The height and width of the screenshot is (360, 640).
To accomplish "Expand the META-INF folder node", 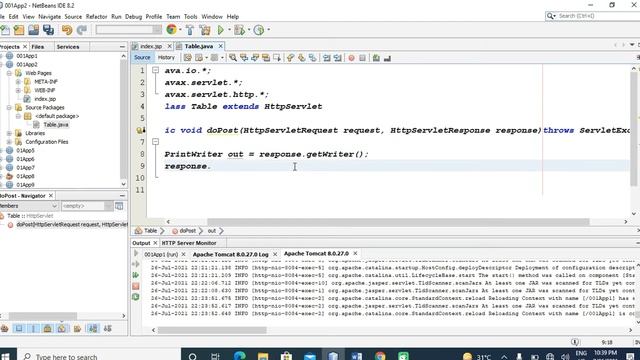I will [x=18, y=82].
